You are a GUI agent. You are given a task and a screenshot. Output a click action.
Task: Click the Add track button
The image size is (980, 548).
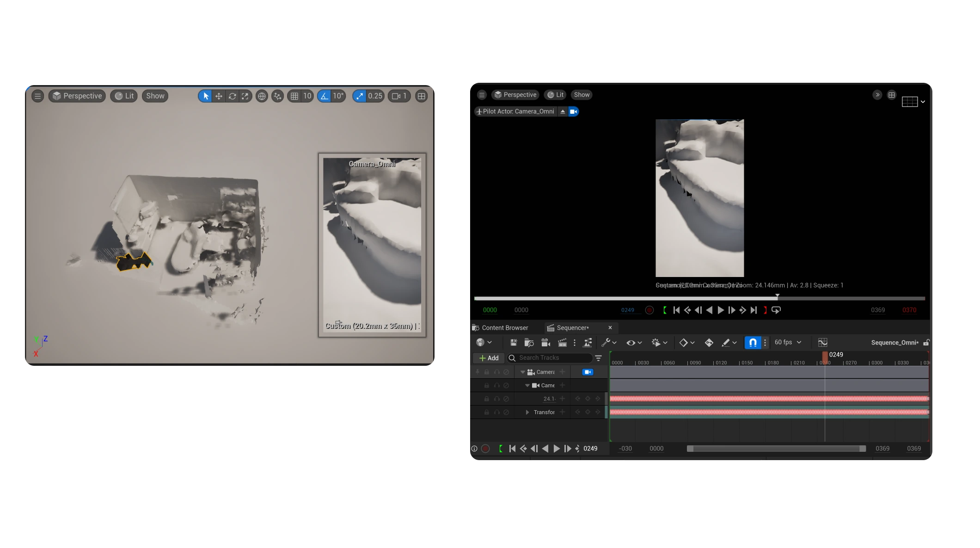489,358
